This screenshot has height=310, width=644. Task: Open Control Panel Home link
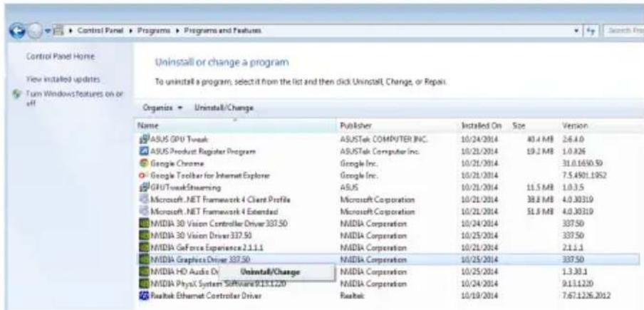pyautogui.click(x=61, y=56)
